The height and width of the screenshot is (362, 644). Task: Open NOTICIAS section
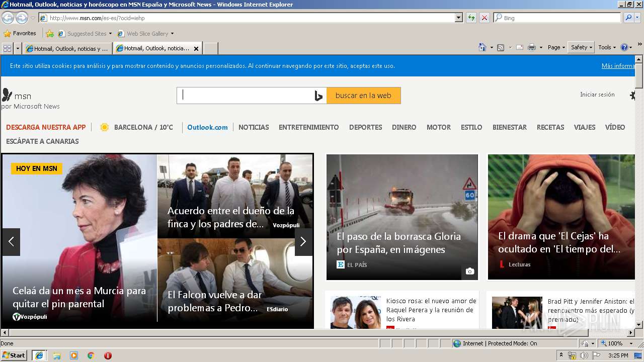click(x=254, y=127)
